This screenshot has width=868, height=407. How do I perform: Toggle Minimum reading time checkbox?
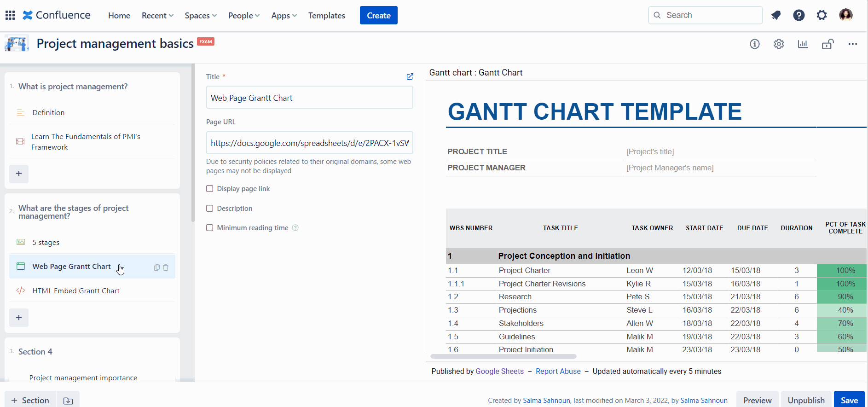click(x=210, y=228)
